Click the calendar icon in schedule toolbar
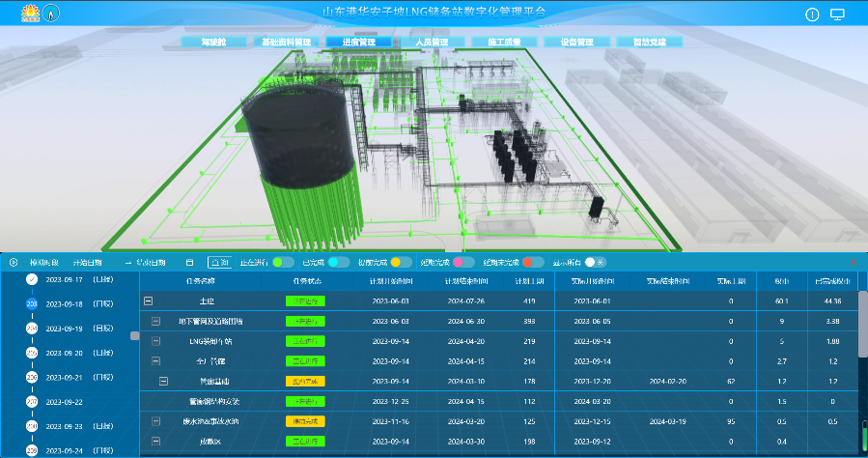Viewport: 868px width, 458px height. point(189,262)
